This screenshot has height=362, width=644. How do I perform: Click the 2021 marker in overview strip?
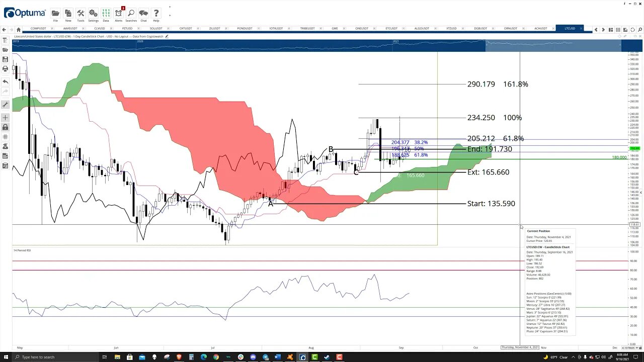tap(396, 41)
